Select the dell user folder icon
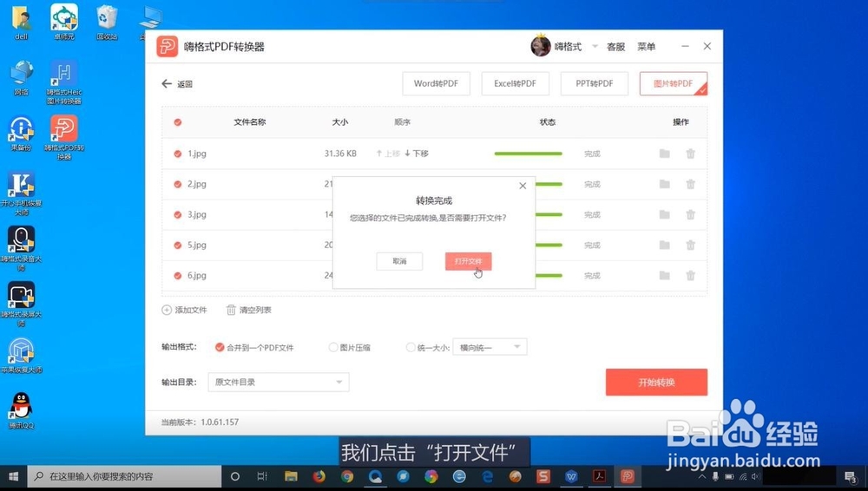The height and width of the screenshot is (491, 868). tap(21, 23)
